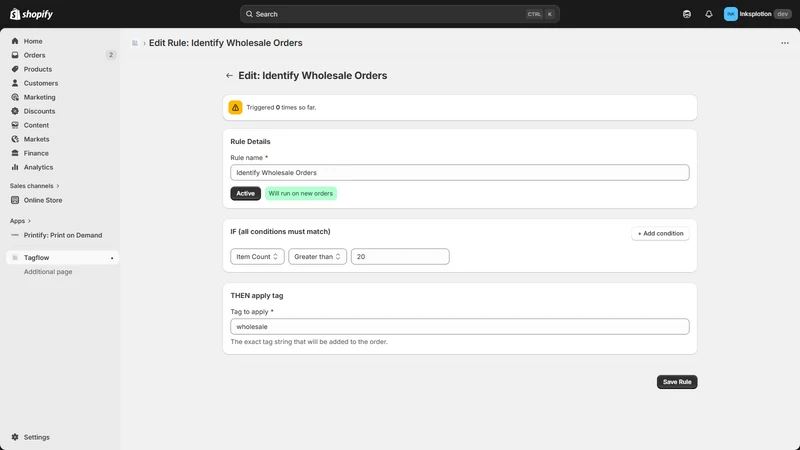Open the Discounts page

39,111
